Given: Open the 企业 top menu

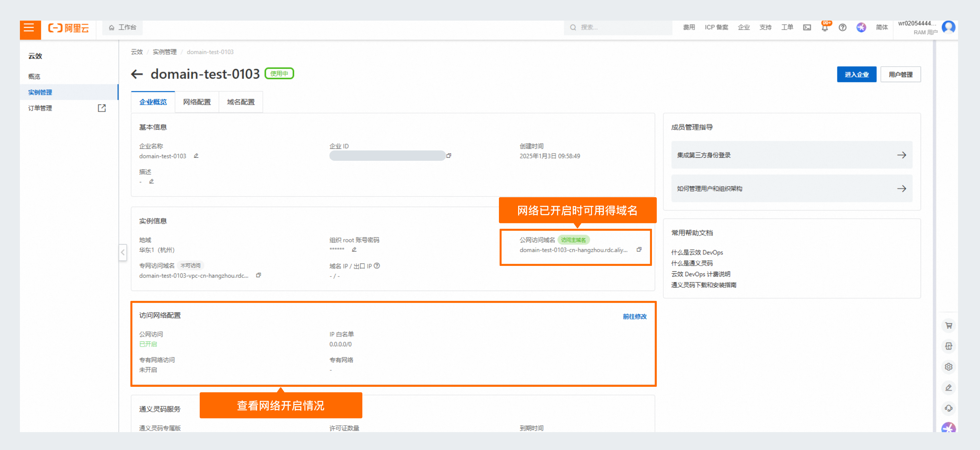Looking at the screenshot, I should point(743,27).
